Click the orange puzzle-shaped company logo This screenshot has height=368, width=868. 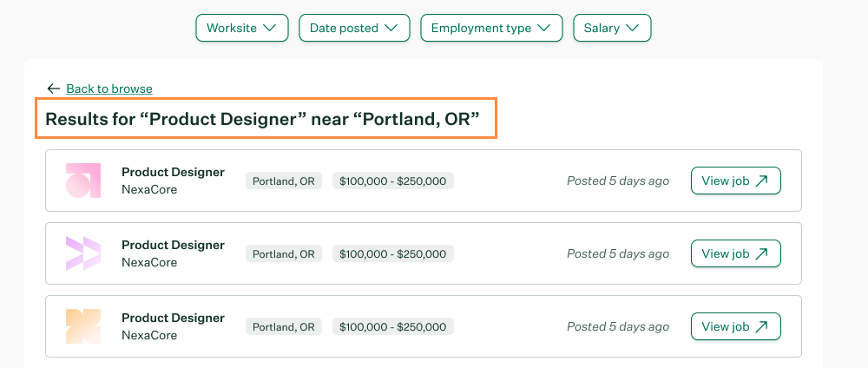pyautogui.click(x=83, y=326)
